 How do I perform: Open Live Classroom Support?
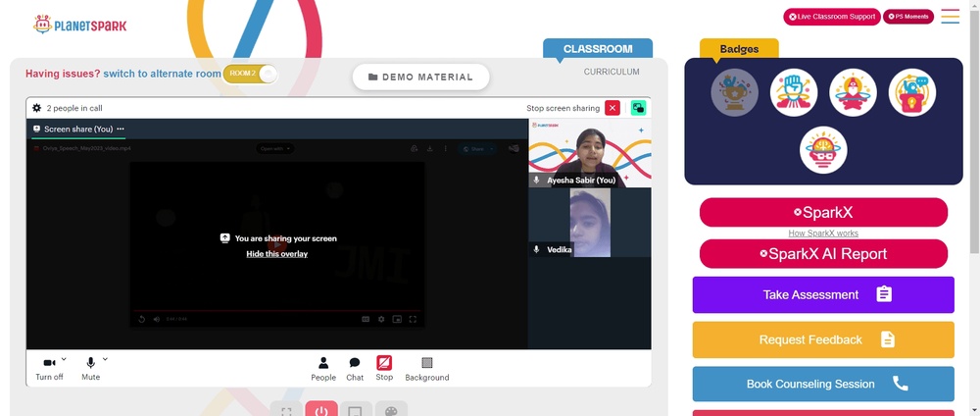832,17
